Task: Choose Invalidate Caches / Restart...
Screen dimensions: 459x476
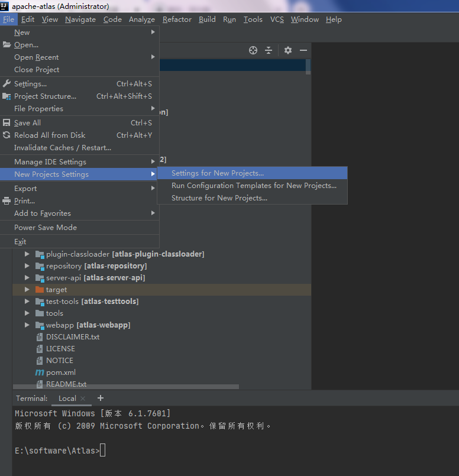Action: tap(79, 148)
